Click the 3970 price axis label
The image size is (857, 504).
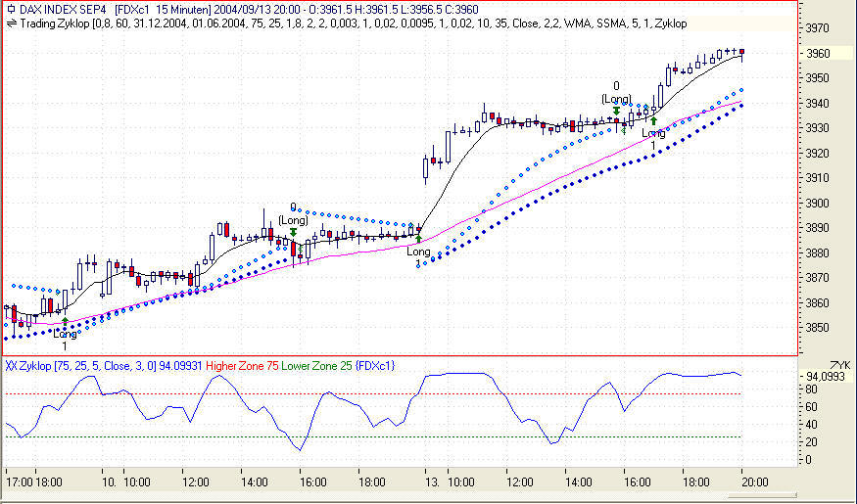tap(819, 27)
